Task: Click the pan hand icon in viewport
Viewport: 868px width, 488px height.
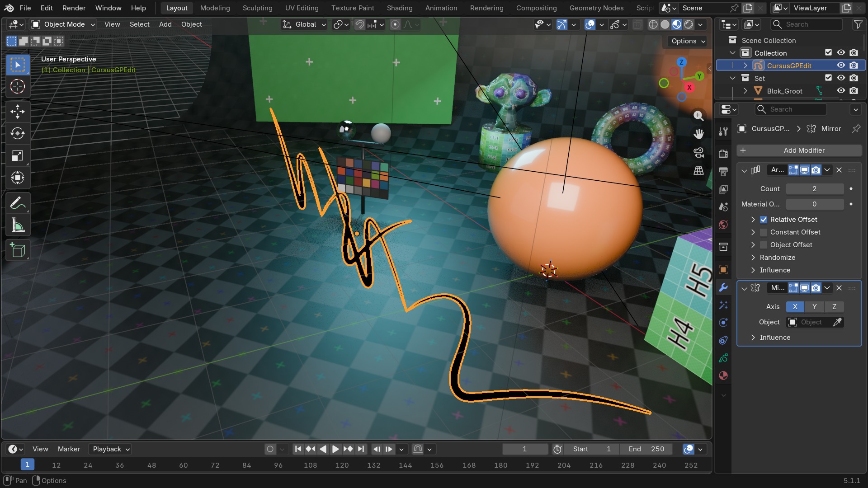Action: [x=698, y=134]
